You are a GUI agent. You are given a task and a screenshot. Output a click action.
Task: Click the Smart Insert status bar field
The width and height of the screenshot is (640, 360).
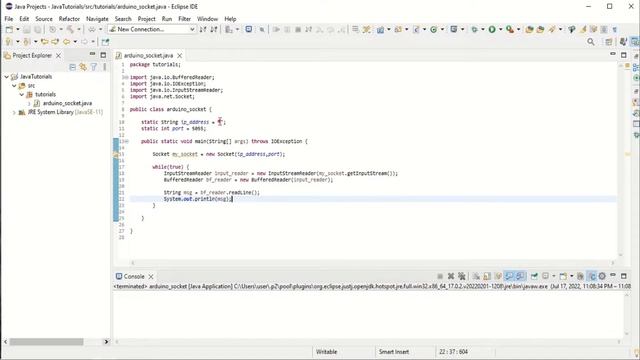[393, 351]
